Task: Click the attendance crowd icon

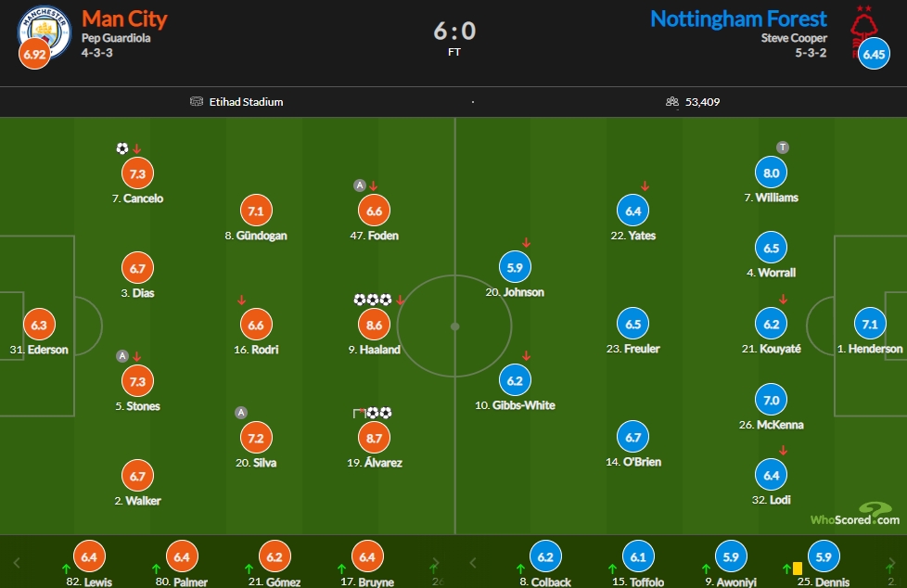Action: point(672,102)
